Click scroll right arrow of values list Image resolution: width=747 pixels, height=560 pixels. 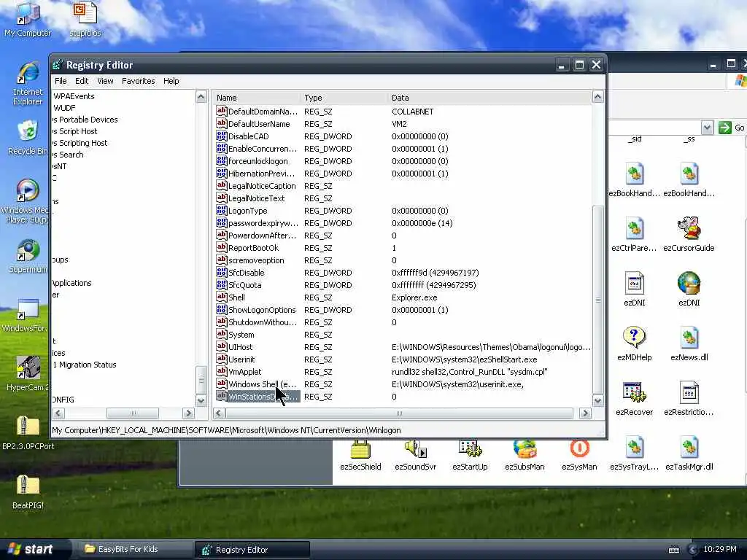(x=586, y=413)
